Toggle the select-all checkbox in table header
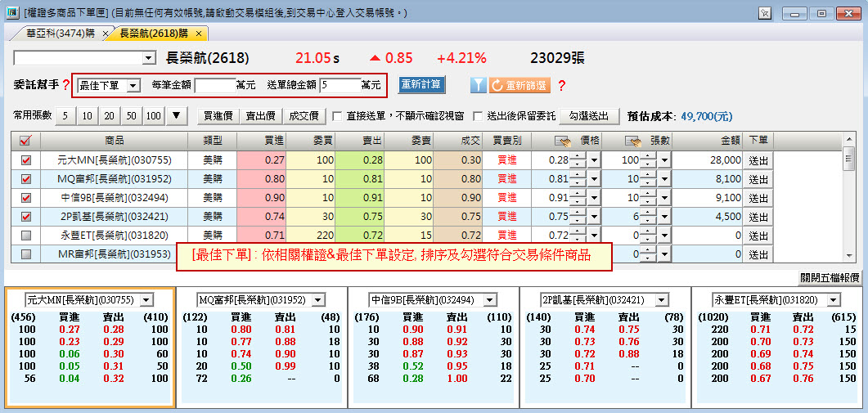The width and height of the screenshot is (868, 413). point(25,141)
